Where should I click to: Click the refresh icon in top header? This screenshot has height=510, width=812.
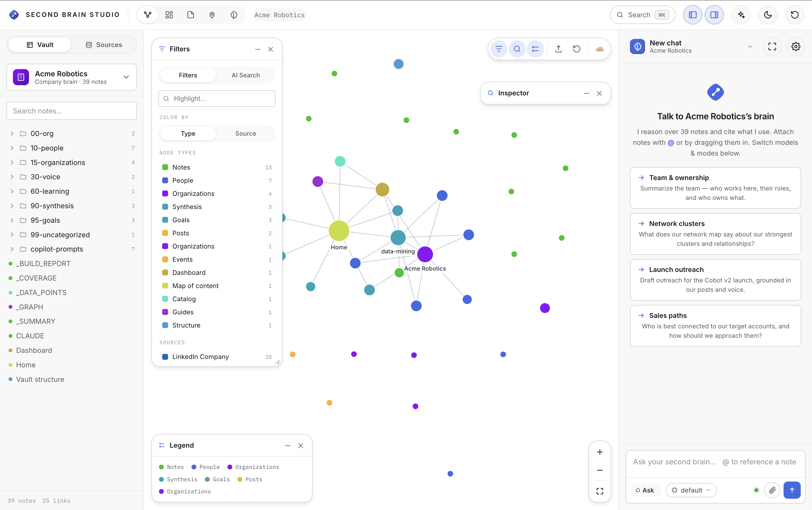(x=795, y=15)
